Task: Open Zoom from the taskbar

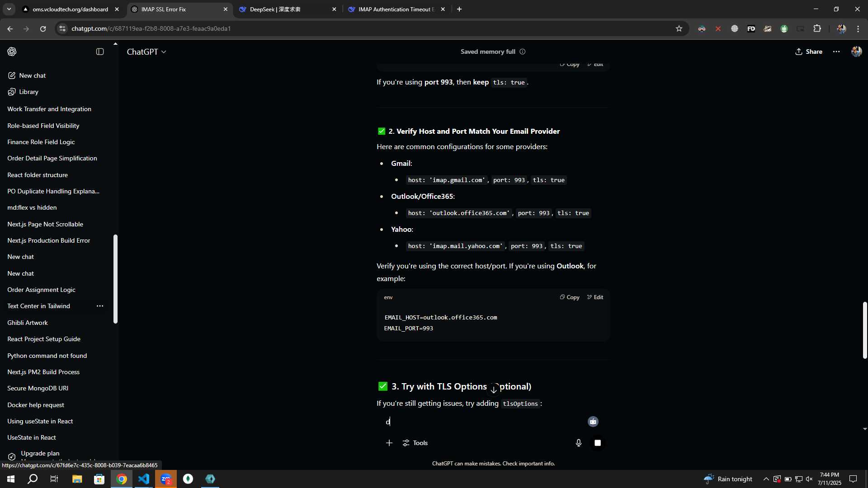Action: pos(166,479)
